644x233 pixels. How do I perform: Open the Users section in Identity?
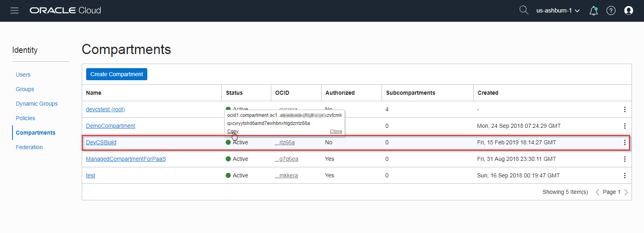(x=23, y=75)
